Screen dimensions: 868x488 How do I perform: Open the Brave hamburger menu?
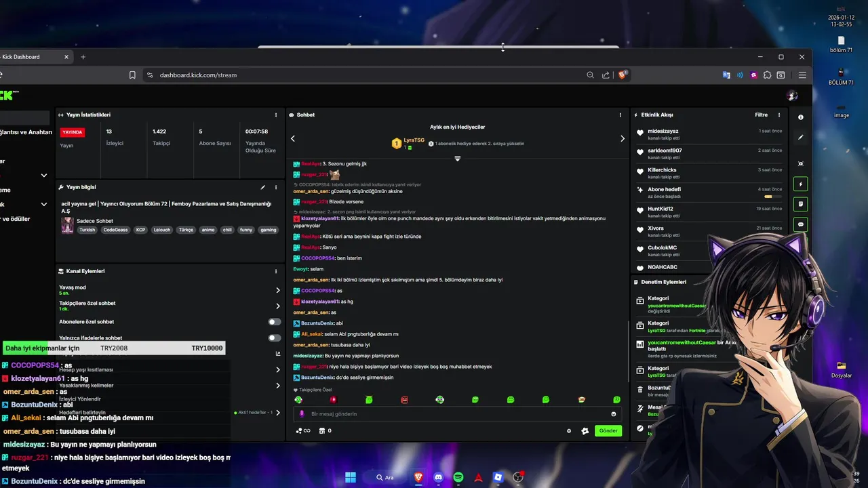(x=802, y=75)
